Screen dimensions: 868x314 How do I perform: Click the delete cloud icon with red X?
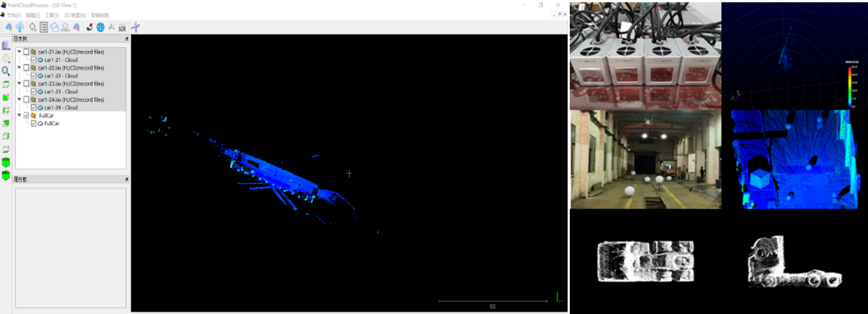[x=77, y=27]
